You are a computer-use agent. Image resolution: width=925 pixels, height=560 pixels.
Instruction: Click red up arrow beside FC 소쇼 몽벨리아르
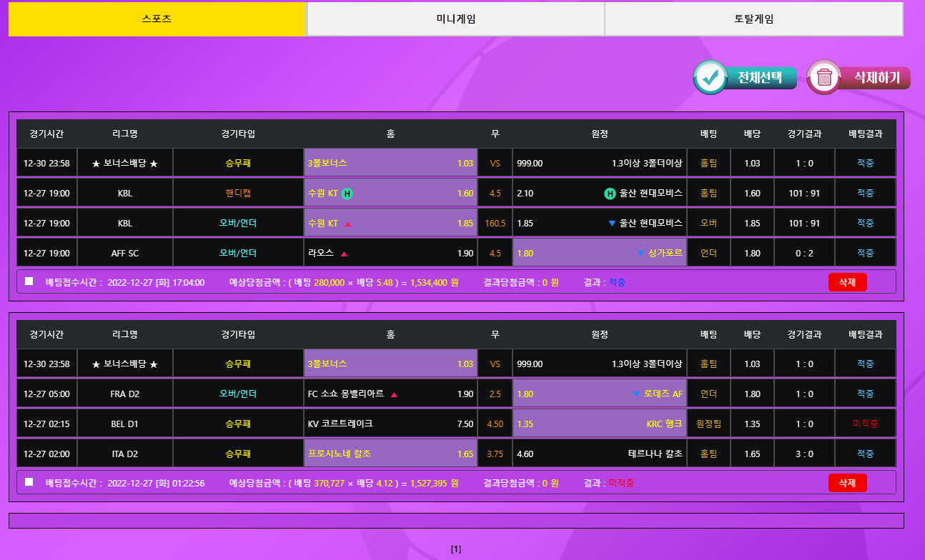394,394
